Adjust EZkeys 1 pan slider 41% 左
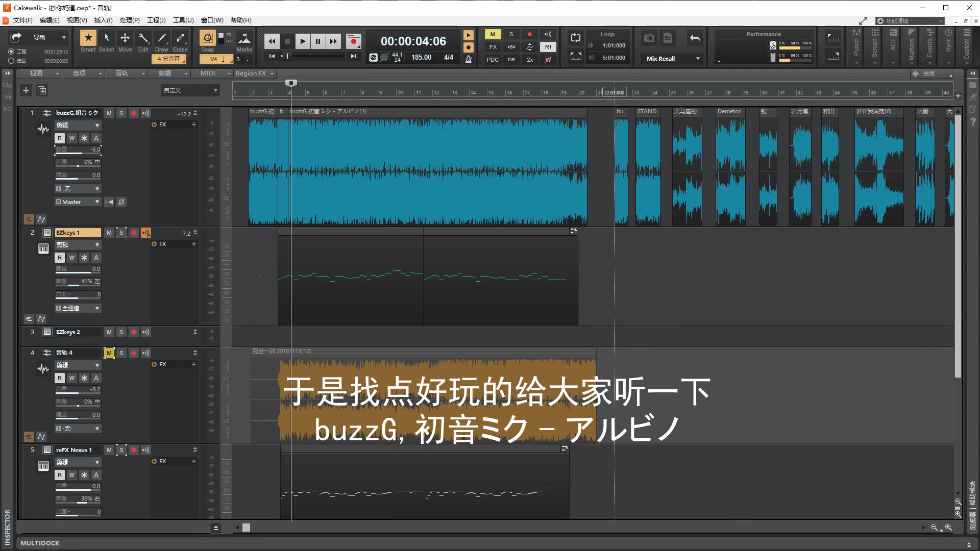The width and height of the screenshot is (980, 551). 78,282
